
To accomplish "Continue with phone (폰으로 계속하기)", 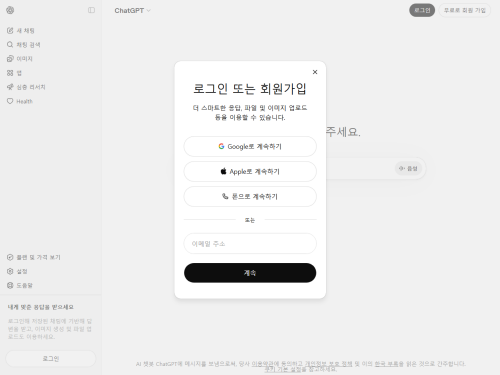I will [250, 196].
